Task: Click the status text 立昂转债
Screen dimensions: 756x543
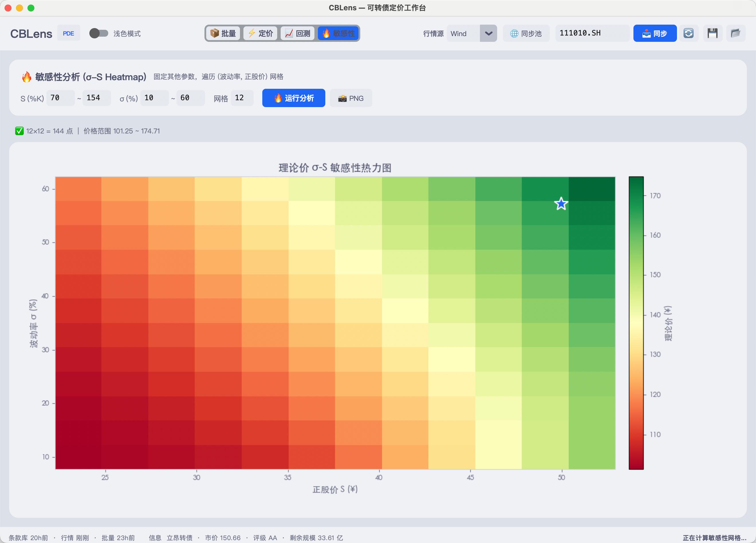Action: 179,538
